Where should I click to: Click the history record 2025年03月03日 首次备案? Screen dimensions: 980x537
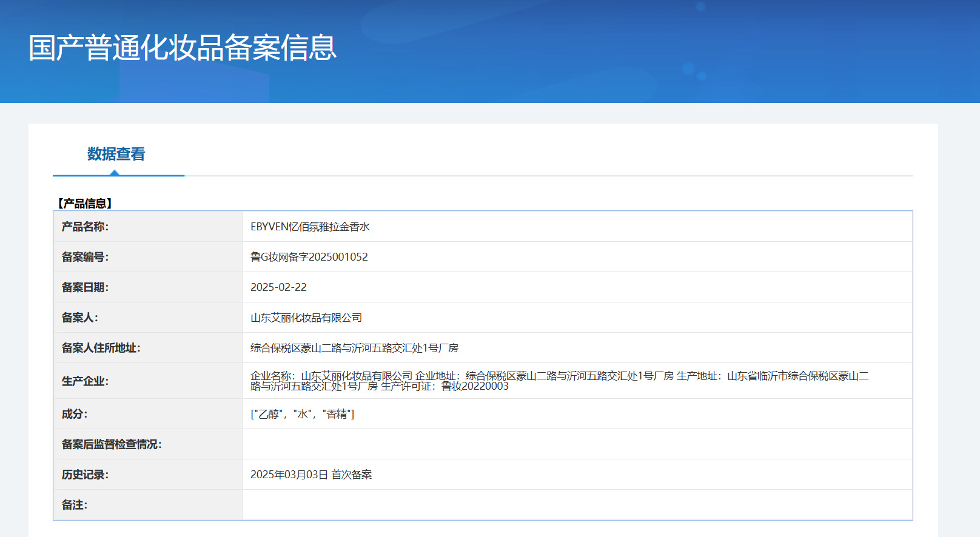click(311, 475)
